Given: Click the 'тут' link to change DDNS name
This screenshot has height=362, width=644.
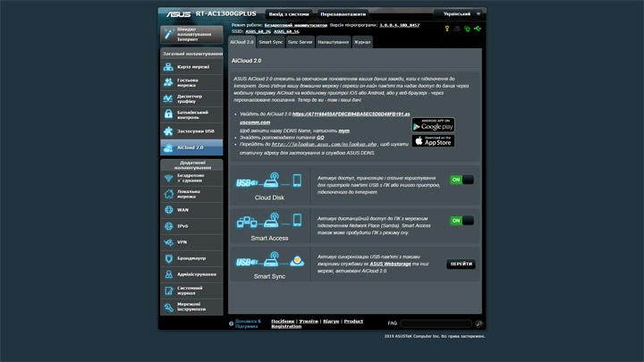Looking at the screenshot, I should (x=343, y=130).
